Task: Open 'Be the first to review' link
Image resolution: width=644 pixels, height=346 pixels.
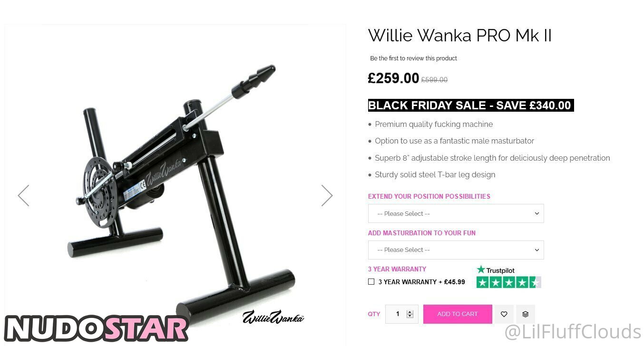Action: tap(413, 58)
